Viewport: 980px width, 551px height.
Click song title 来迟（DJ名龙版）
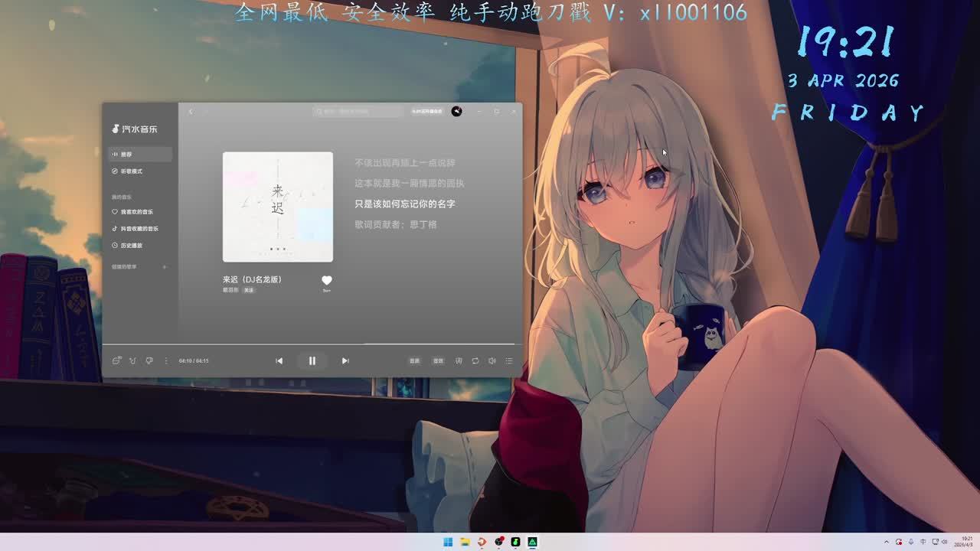[252, 279]
